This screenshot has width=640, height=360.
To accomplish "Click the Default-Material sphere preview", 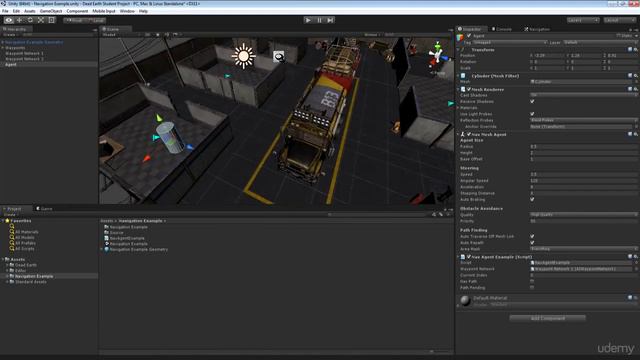I will pos(465,300).
